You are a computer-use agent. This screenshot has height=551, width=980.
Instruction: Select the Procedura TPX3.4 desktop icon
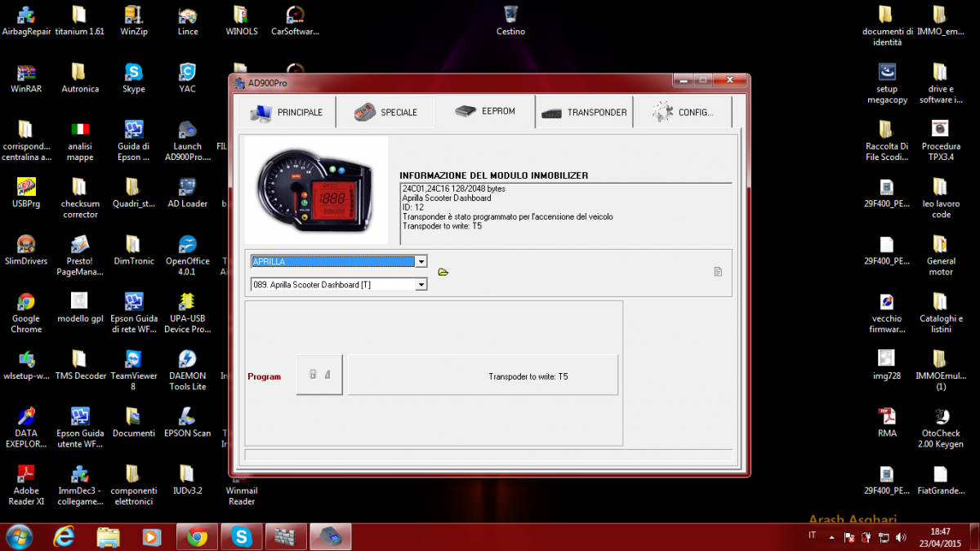coord(941,141)
